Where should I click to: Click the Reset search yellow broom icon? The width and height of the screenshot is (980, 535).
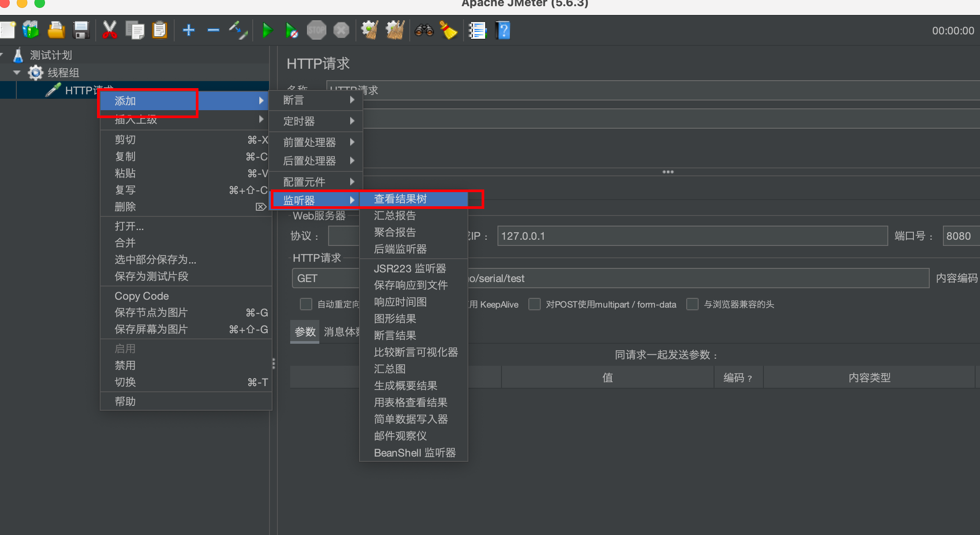point(449,30)
